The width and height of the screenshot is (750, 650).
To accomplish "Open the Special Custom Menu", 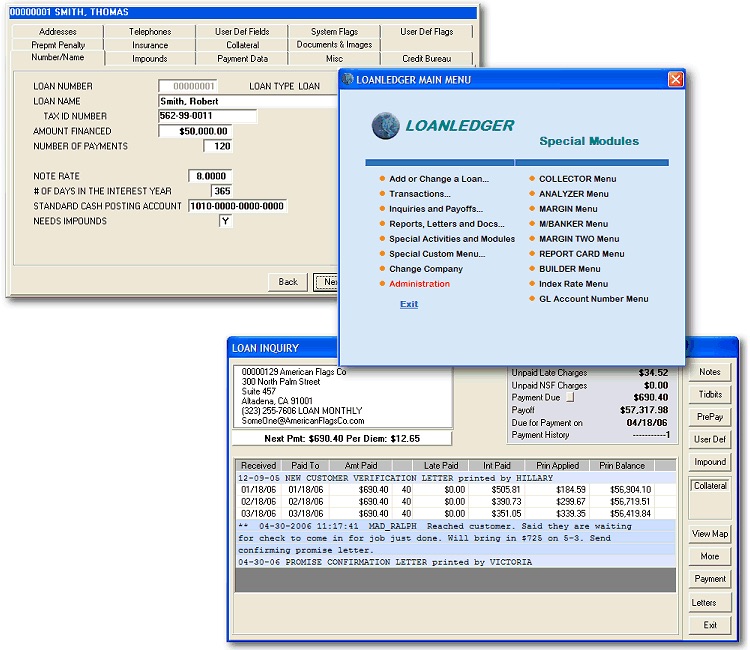I will [437, 254].
